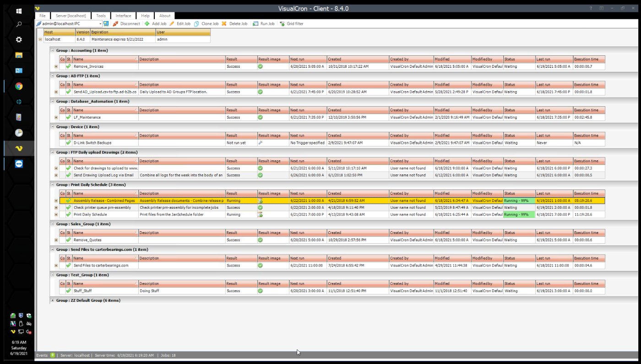
Task: Toggle the active status checkmark for LF_Maintenance
Action: coord(69,117)
